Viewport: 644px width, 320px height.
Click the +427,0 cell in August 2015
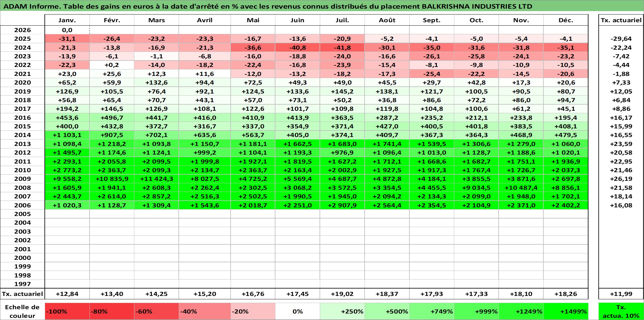point(387,126)
